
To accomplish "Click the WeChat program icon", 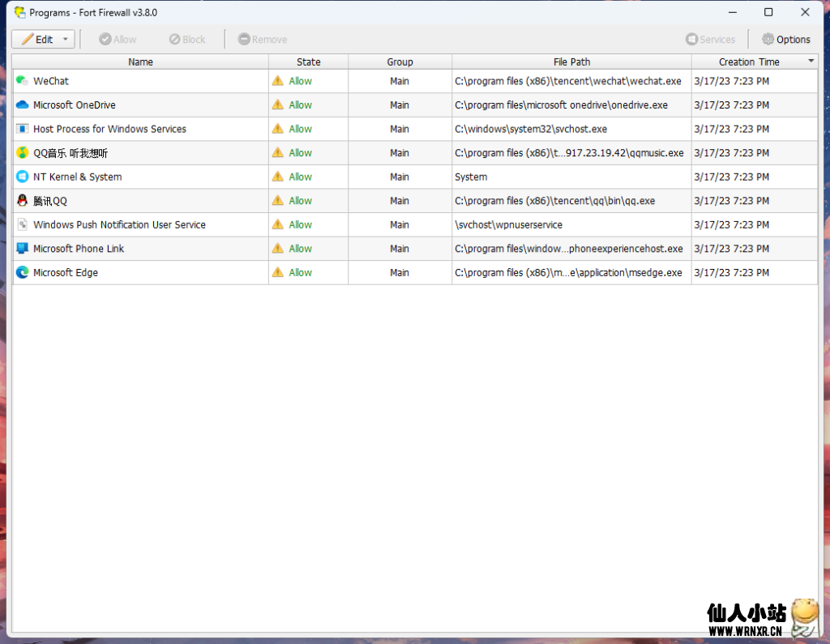I will [22, 80].
